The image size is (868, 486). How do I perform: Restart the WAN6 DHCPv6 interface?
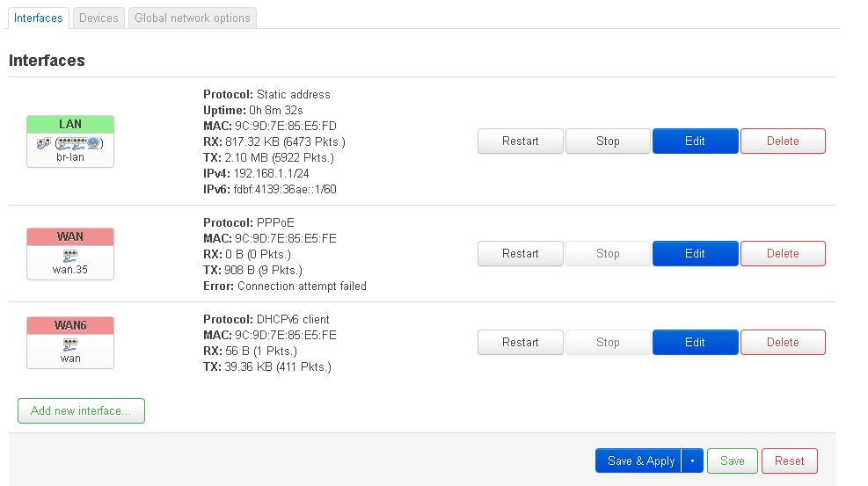tap(521, 342)
